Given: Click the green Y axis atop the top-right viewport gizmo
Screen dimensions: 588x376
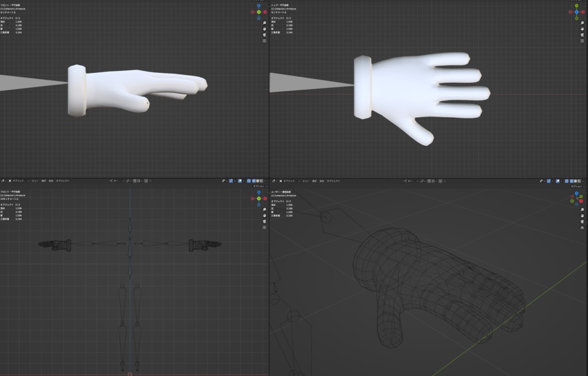Looking at the screenshot, I should pyautogui.click(x=577, y=6).
